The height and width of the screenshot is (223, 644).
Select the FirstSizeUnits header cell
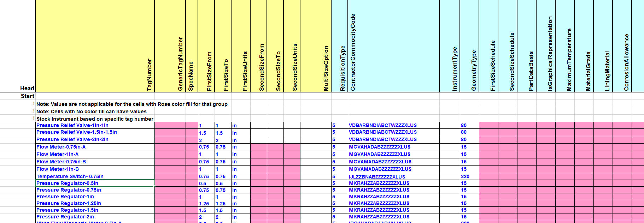241,46
